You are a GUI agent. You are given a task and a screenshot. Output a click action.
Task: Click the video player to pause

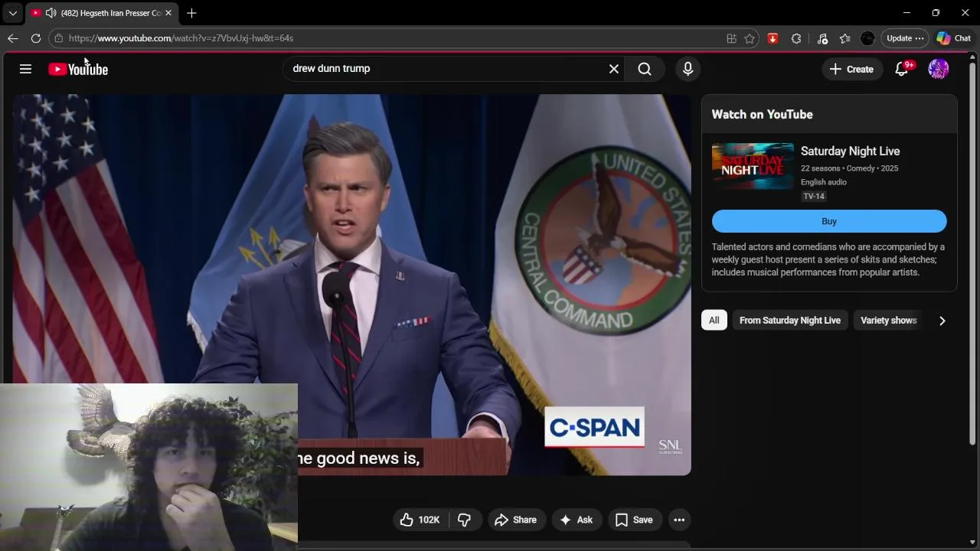352,285
